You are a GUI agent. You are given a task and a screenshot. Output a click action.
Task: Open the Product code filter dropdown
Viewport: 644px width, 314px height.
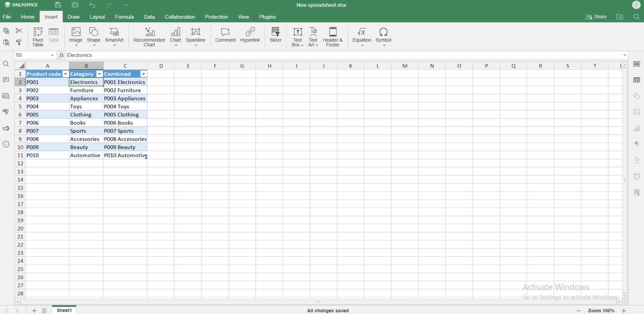[65, 74]
